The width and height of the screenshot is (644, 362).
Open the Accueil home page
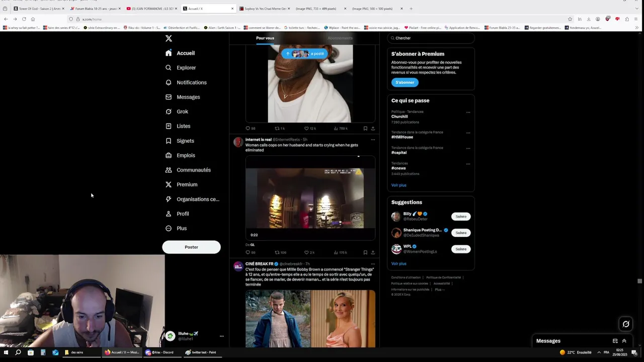coord(180,53)
